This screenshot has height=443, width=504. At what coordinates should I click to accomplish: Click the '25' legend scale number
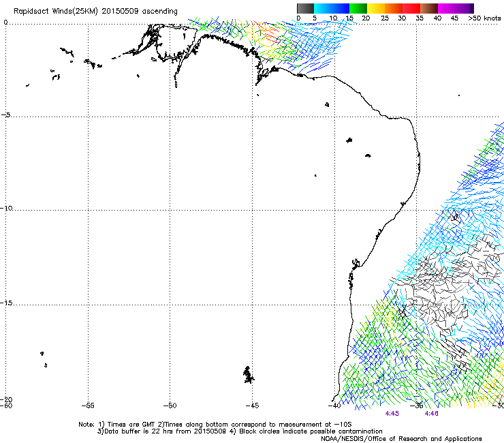pos(385,18)
